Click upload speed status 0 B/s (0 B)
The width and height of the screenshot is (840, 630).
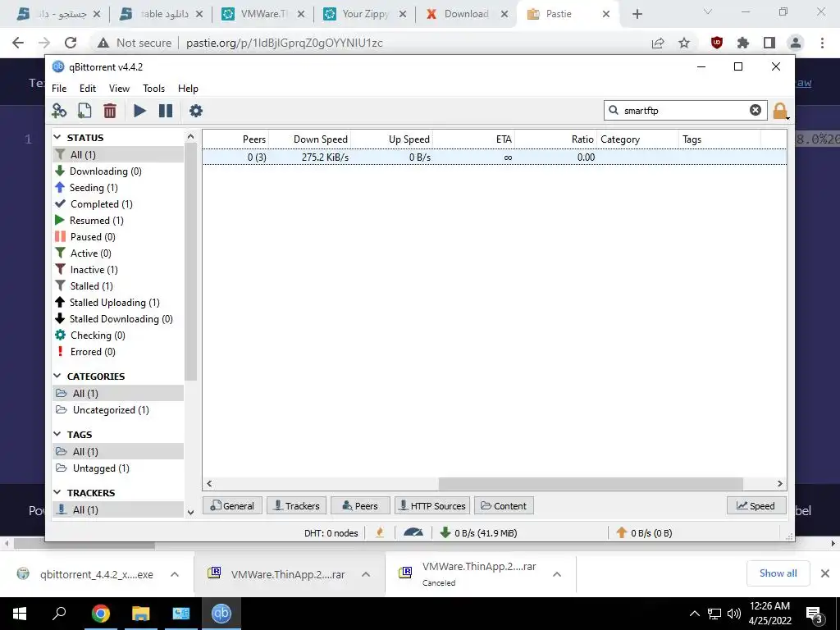tap(644, 533)
